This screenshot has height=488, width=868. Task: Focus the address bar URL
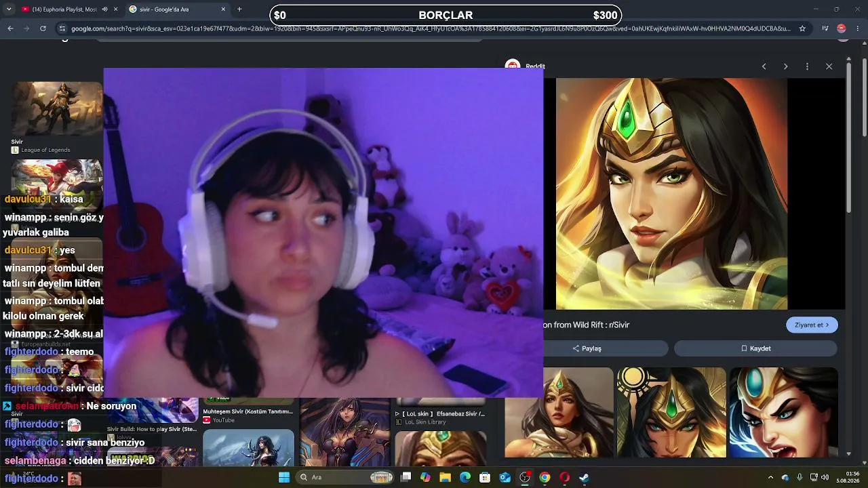pyautogui.click(x=431, y=28)
